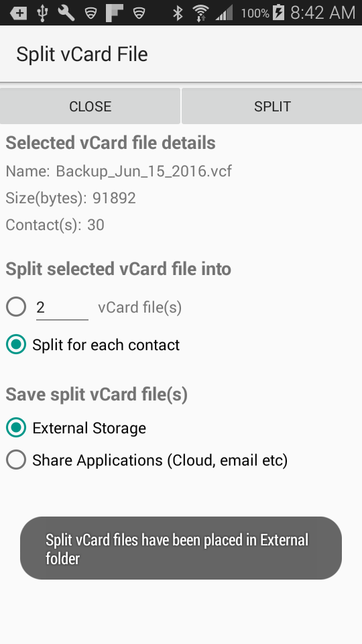Screen dimensions: 362x644
Task: Tap the Wi-Fi signal icon
Action: point(200,13)
